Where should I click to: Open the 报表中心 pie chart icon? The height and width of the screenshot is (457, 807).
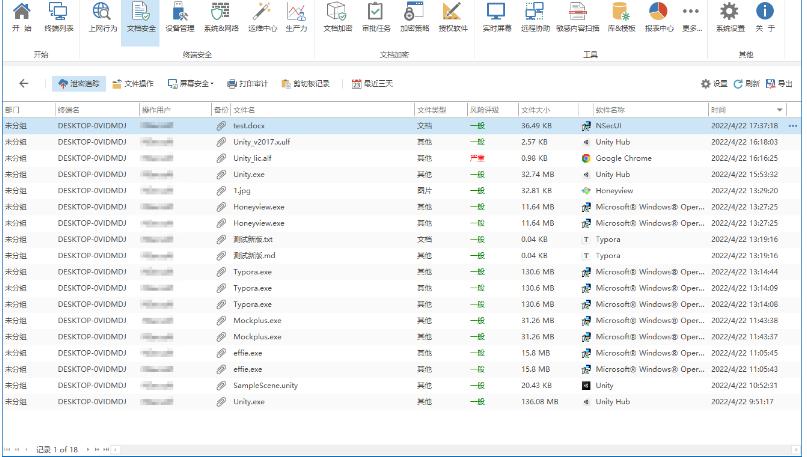tap(657, 17)
